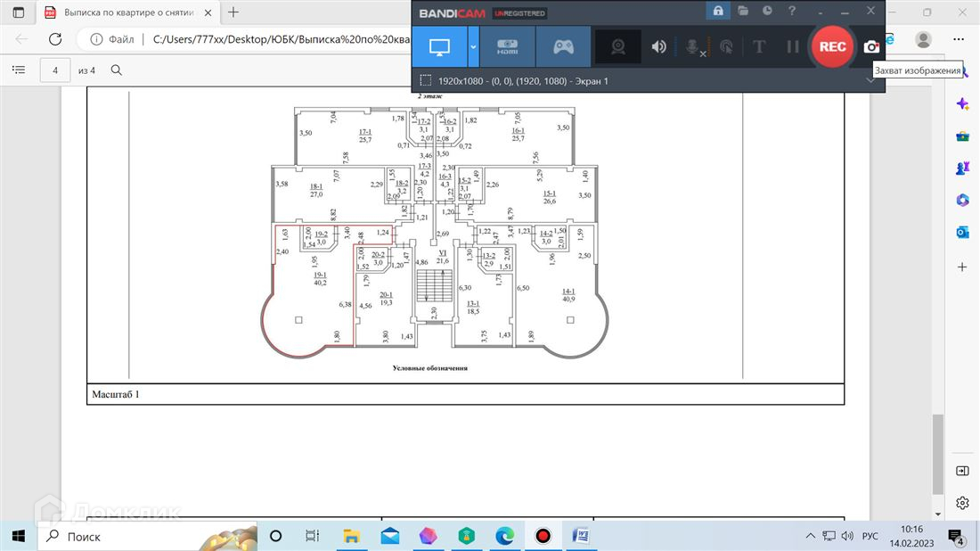Close the Выписка по квартире tab

[208, 12]
